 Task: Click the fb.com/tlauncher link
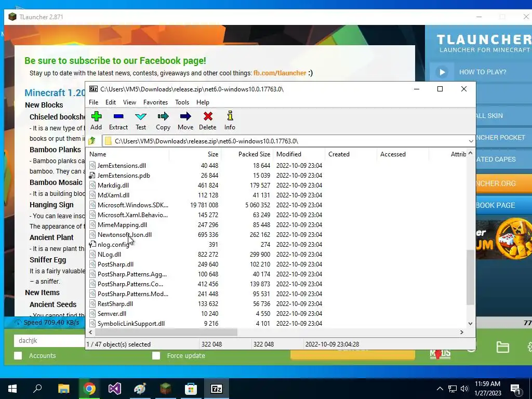280,73
